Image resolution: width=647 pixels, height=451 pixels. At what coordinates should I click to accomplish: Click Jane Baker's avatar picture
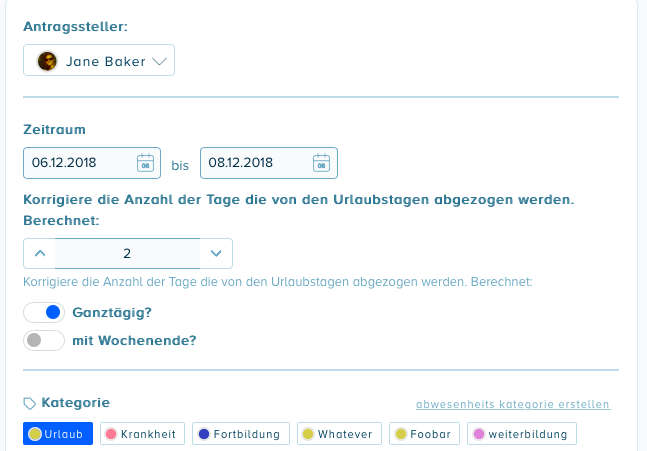47,61
